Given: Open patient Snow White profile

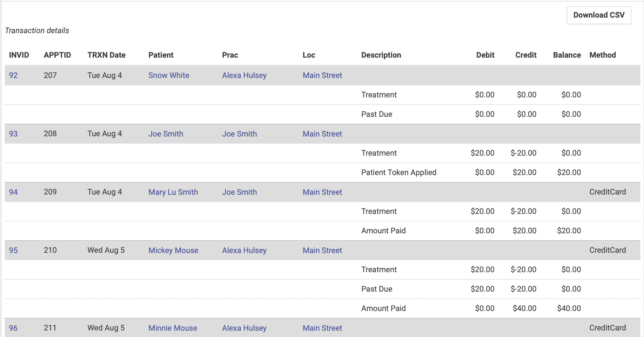Looking at the screenshot, I should click(169, 75).
